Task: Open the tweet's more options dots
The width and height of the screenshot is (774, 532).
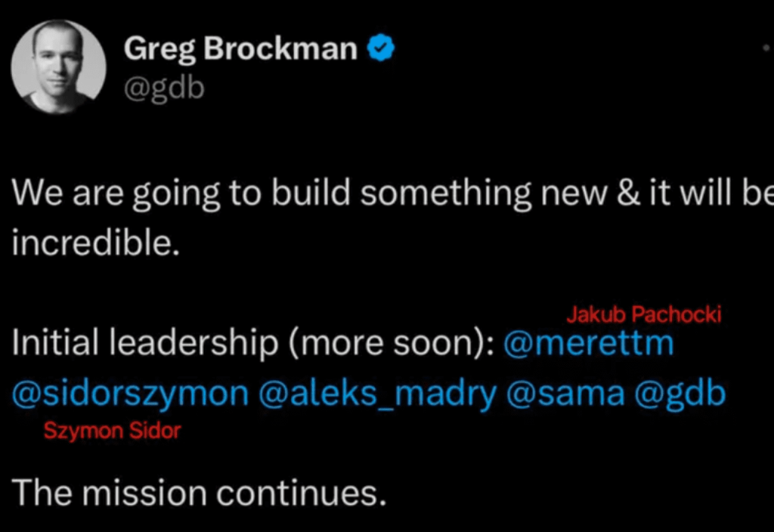Action: coord(766,47)
